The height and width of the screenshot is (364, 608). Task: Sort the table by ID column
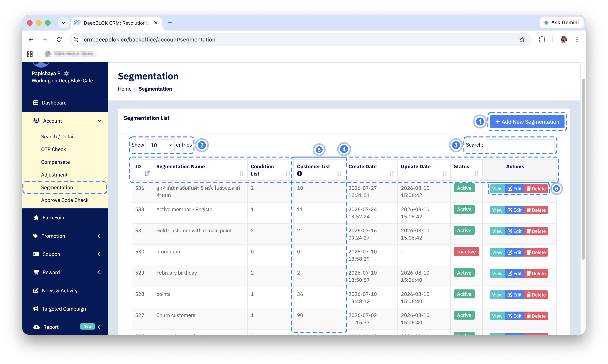tap(147, 174)
